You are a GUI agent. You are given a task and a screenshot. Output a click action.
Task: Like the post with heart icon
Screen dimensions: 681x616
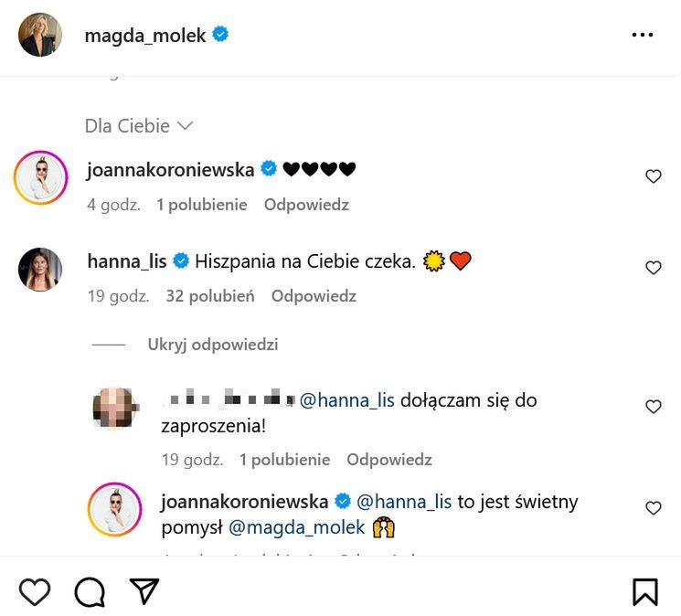(x=35, y=592)
